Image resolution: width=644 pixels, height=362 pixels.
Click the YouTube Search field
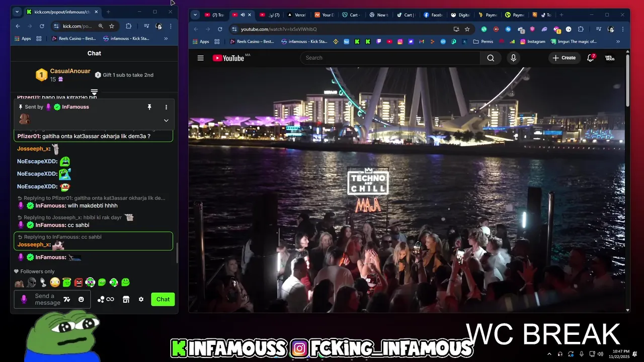point(390,58)
